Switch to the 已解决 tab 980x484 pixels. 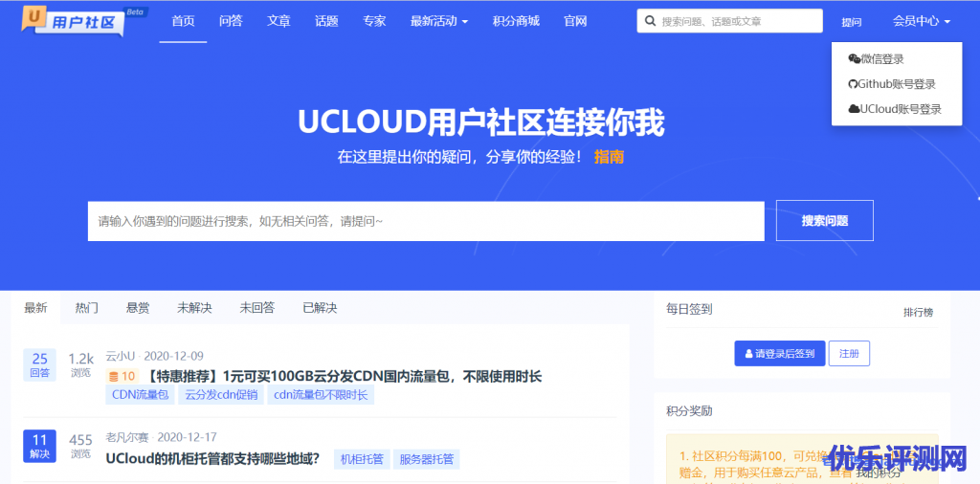[x=320, y=308]
